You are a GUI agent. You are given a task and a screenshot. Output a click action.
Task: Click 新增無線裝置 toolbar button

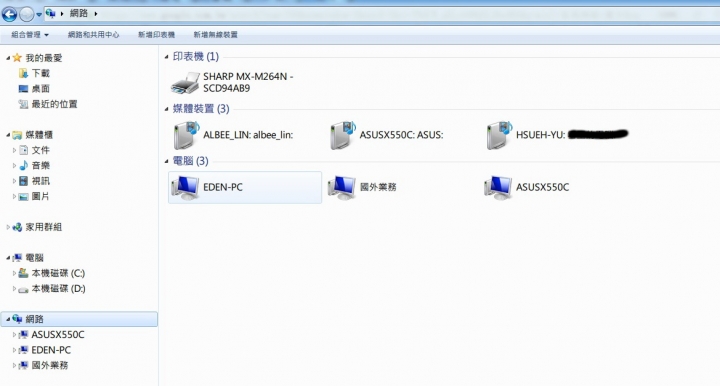pos(215,34)
